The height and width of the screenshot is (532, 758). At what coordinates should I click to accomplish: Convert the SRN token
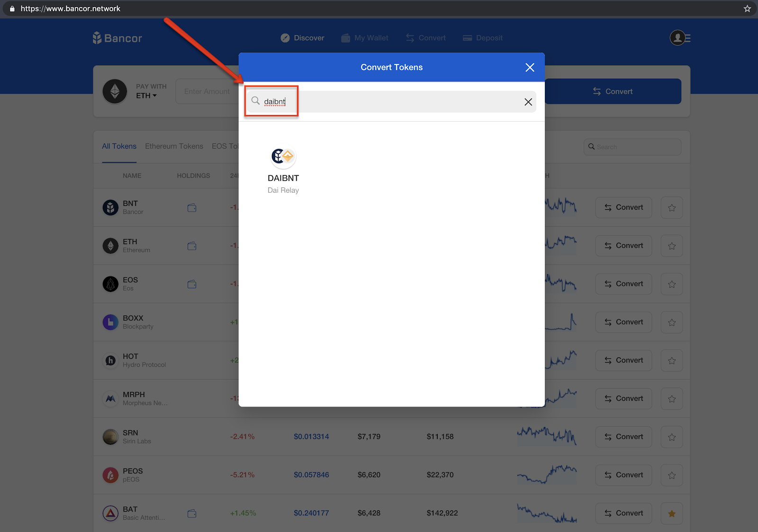point(623,437)
